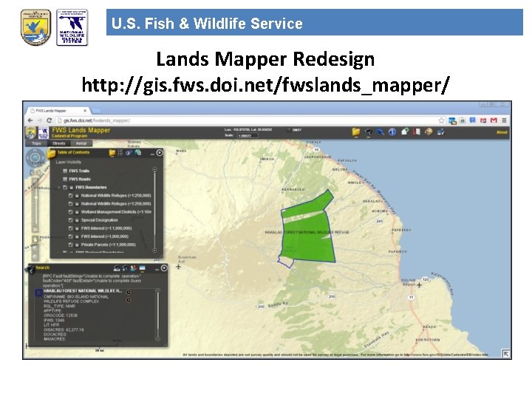Close the Table of Contents panel
532x399 pixels.
[x=160, y=153]
